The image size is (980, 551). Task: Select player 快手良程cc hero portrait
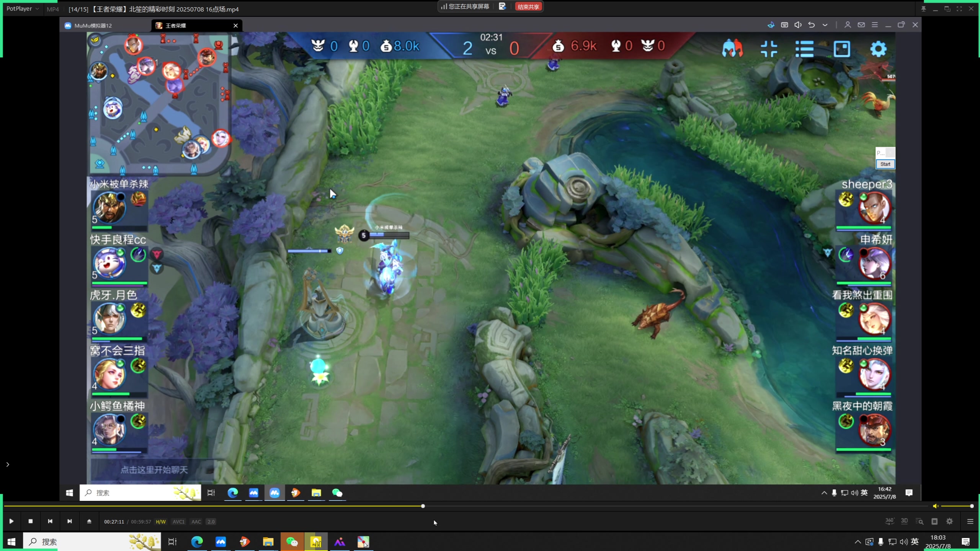point(109,263)
